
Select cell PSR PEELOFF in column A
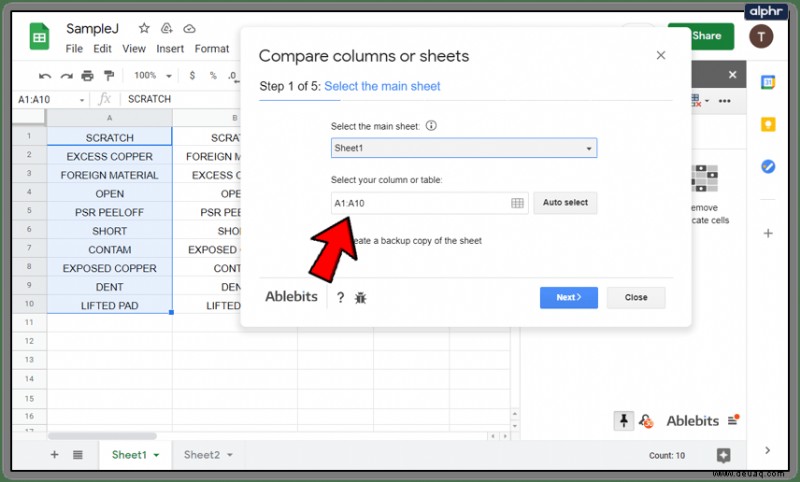click(x=110, y=212)
